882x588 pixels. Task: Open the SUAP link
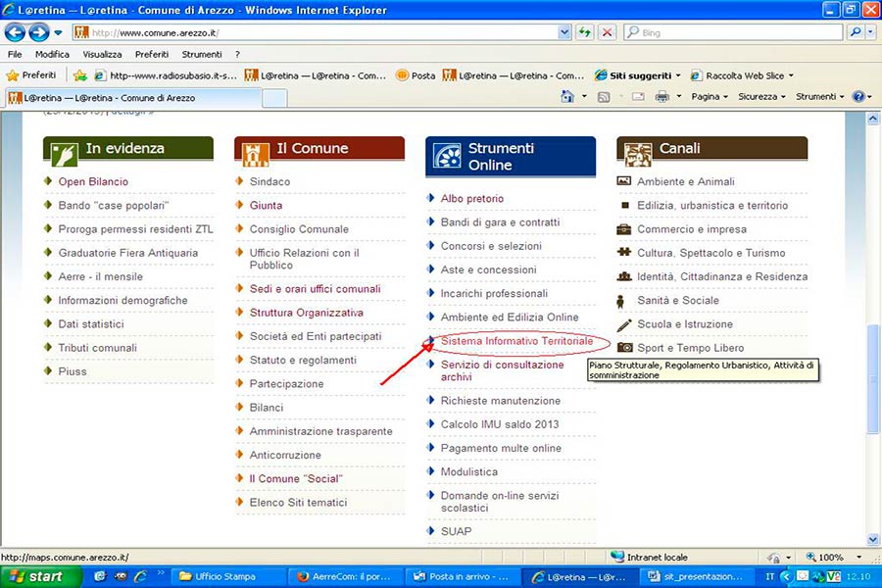[456, 531]
